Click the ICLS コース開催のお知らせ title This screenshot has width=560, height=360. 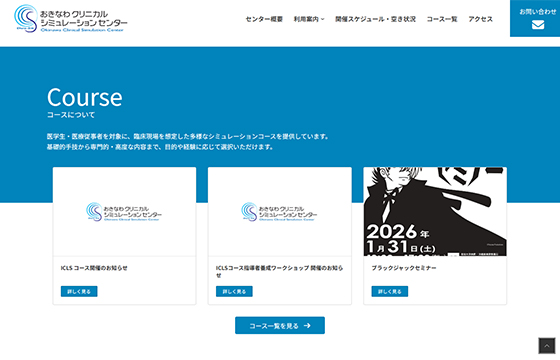pos(94,268)
